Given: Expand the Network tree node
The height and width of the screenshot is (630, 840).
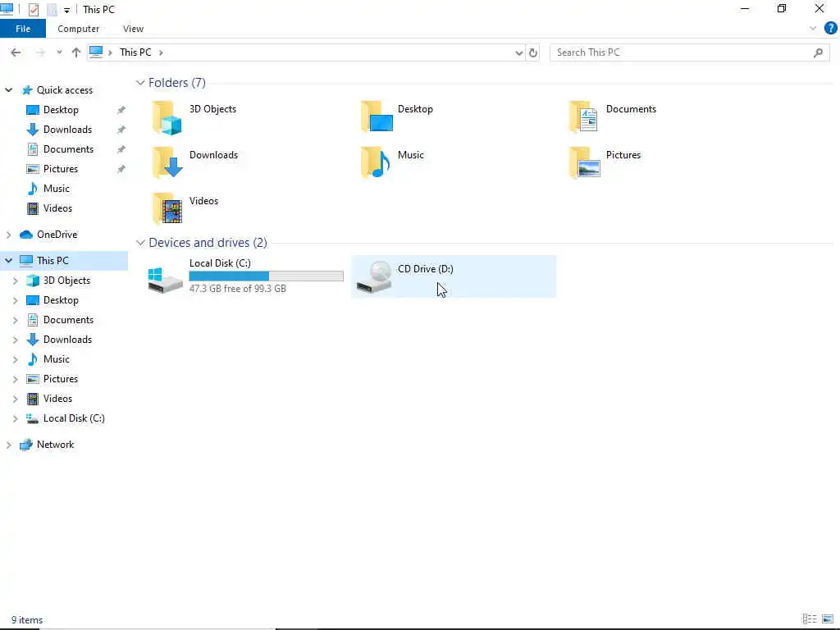Looking at the screenshot, I should [x=8, y=445].
